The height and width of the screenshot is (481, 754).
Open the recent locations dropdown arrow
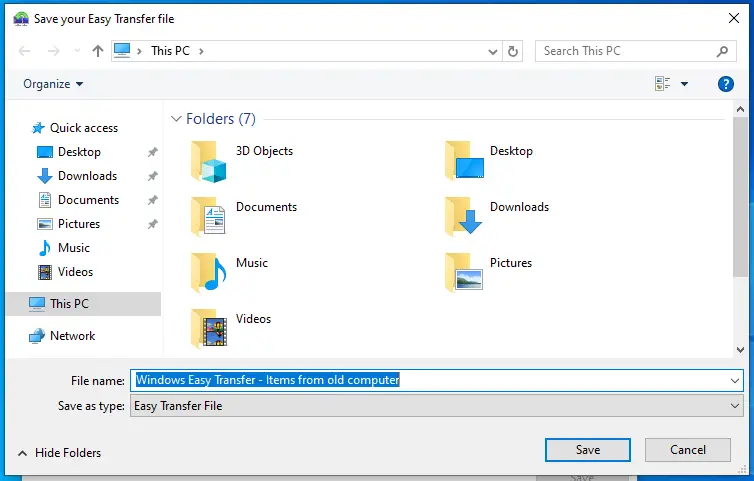click(x=77, y=51)
